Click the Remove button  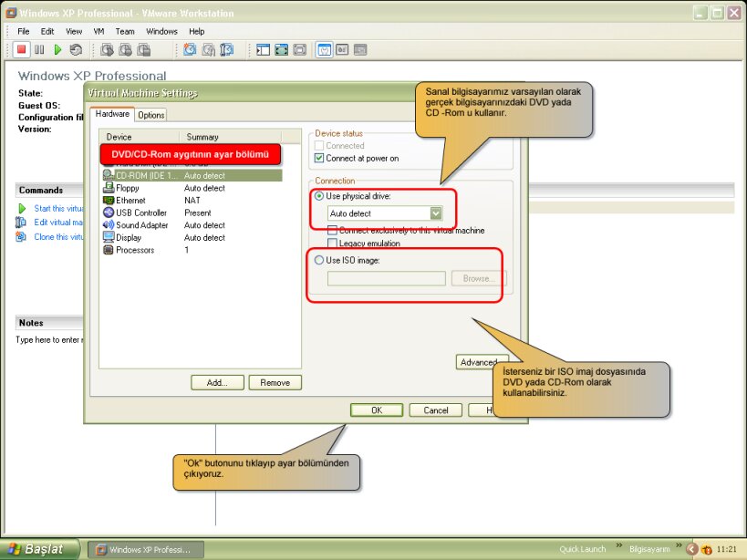point(275,382)
